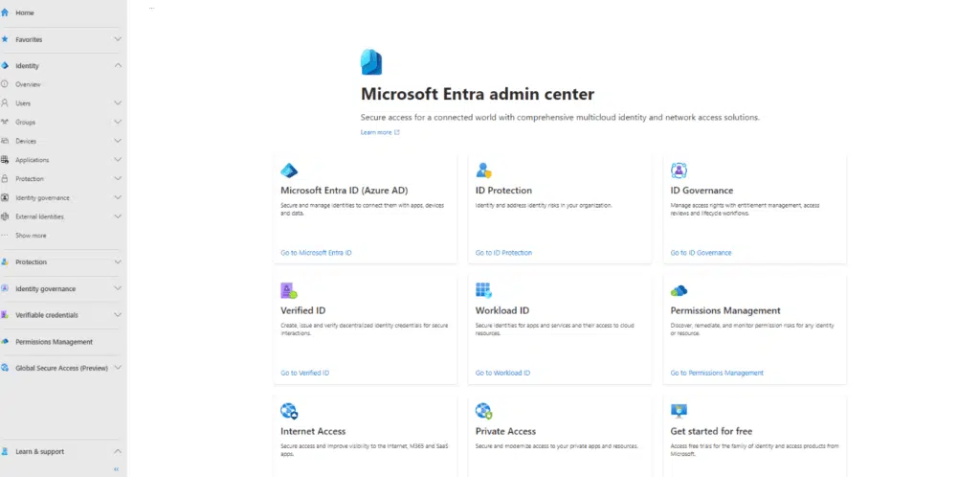This screenshot has width=980, height=477.
Task: Click Go to Microsoft Entra ID link
Action: 316,253
